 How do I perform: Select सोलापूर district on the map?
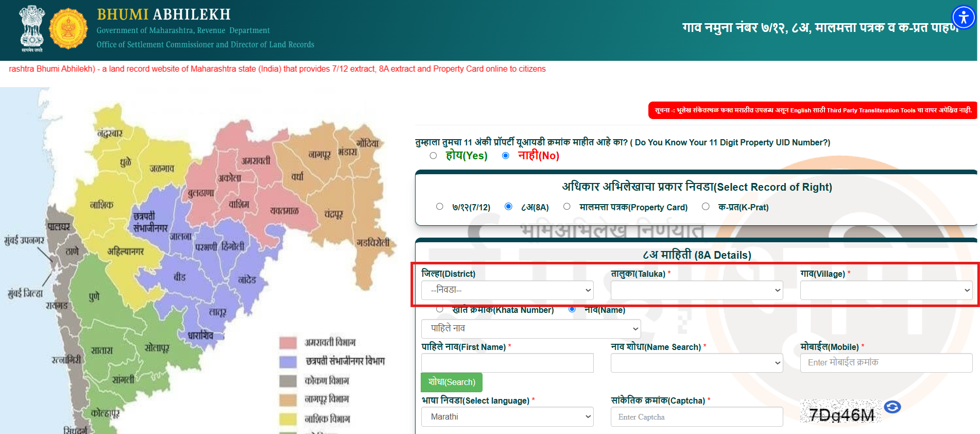click(157, 348)
